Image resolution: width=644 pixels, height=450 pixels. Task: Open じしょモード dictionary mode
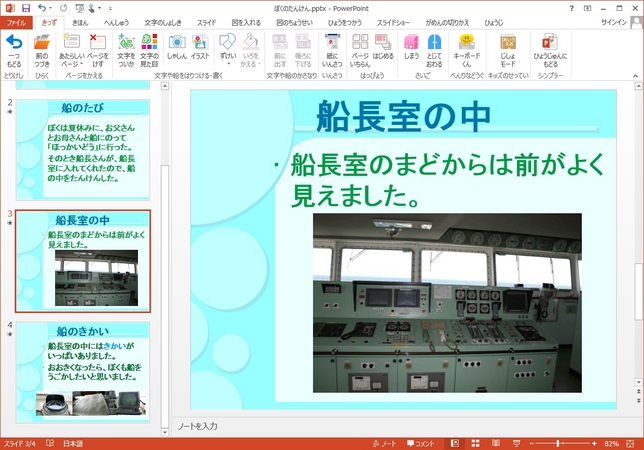(x=508, y=51)
